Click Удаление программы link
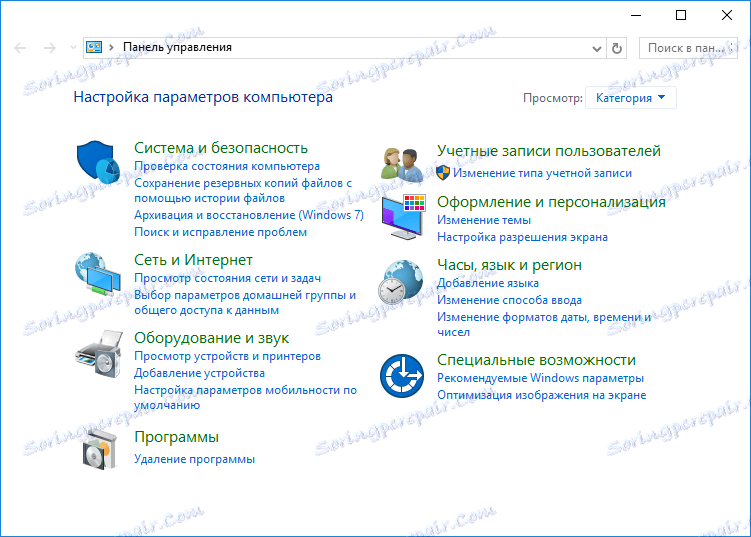The image size is (751, 537). [194, 459]
